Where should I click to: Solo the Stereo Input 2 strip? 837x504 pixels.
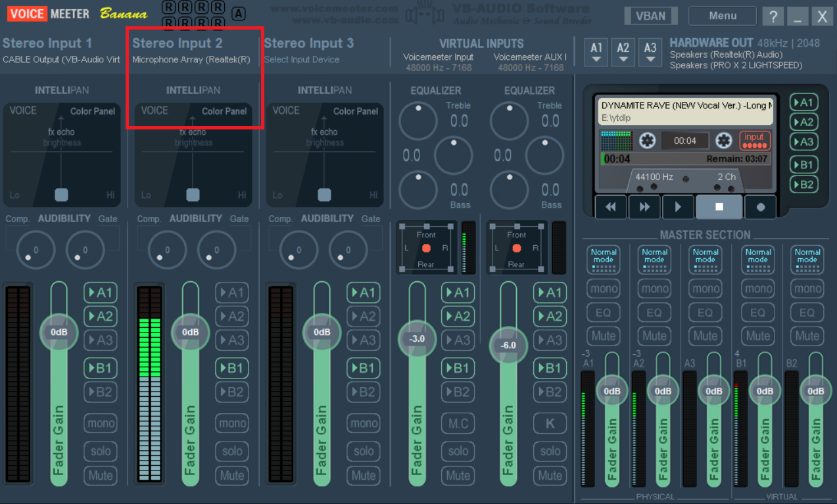point(231,451)
